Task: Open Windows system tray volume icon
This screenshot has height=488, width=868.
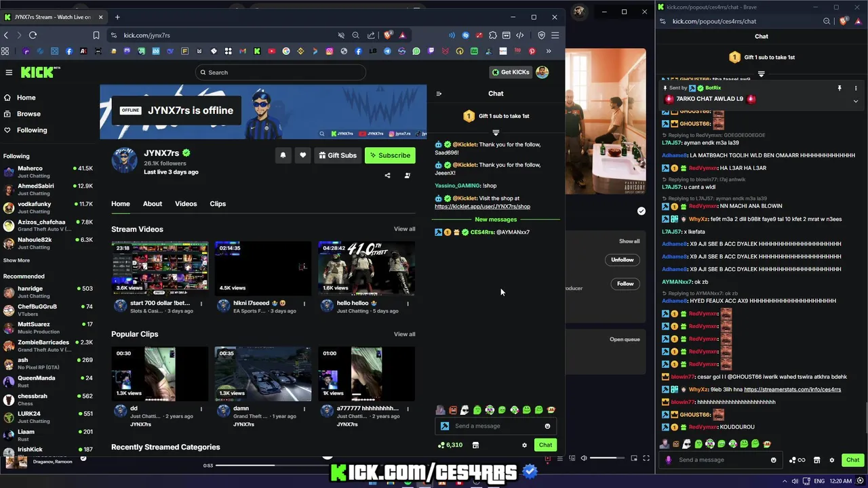Action: (795, 481)
